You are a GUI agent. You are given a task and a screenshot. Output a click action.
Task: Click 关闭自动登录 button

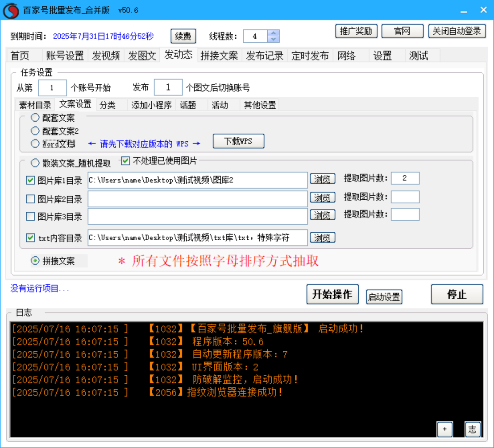pyautogui.click(x=457, y=31)
